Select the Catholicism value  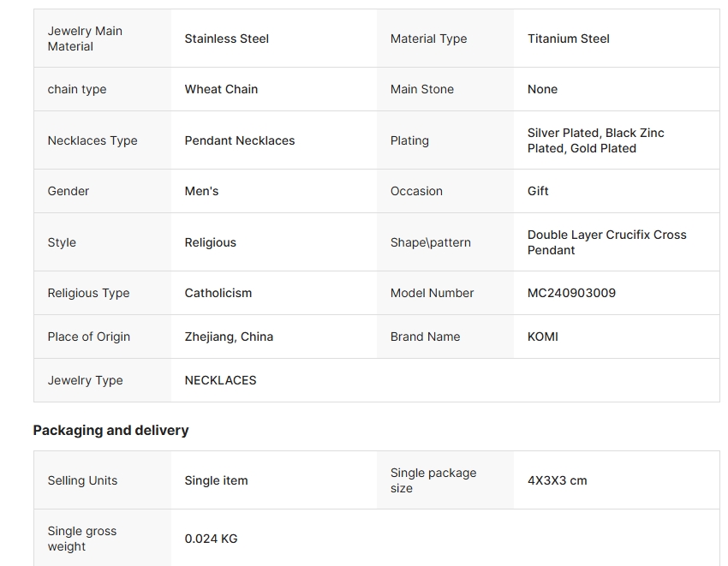[218, 293]
